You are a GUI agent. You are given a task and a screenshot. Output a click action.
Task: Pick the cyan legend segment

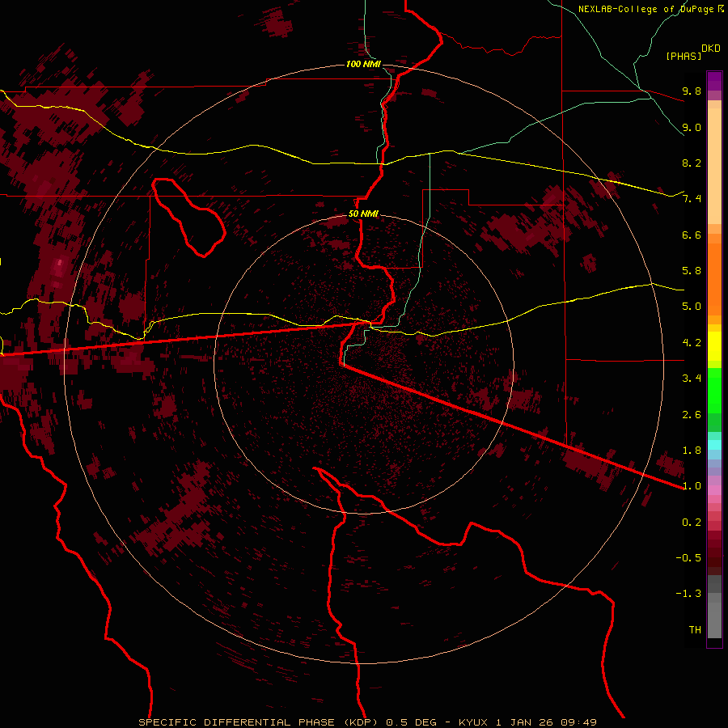click(714, 445)
